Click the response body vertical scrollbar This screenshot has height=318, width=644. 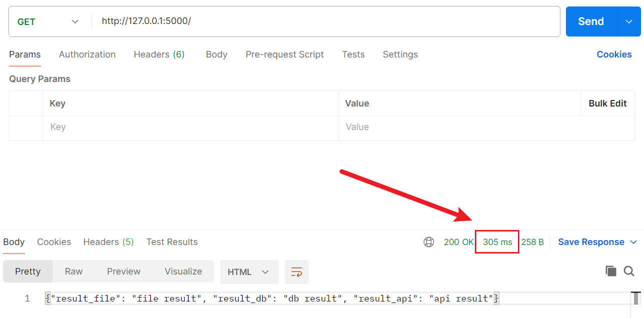tap(636, 298)
